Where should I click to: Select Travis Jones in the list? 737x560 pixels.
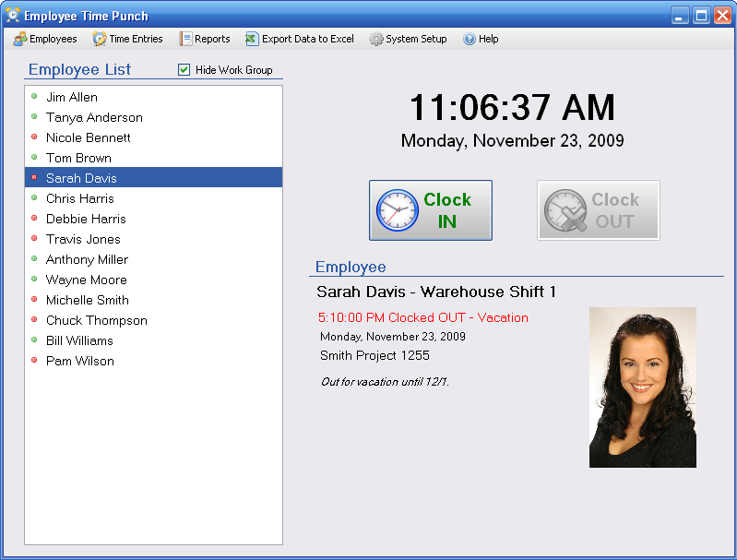click(x=83, y=239)
